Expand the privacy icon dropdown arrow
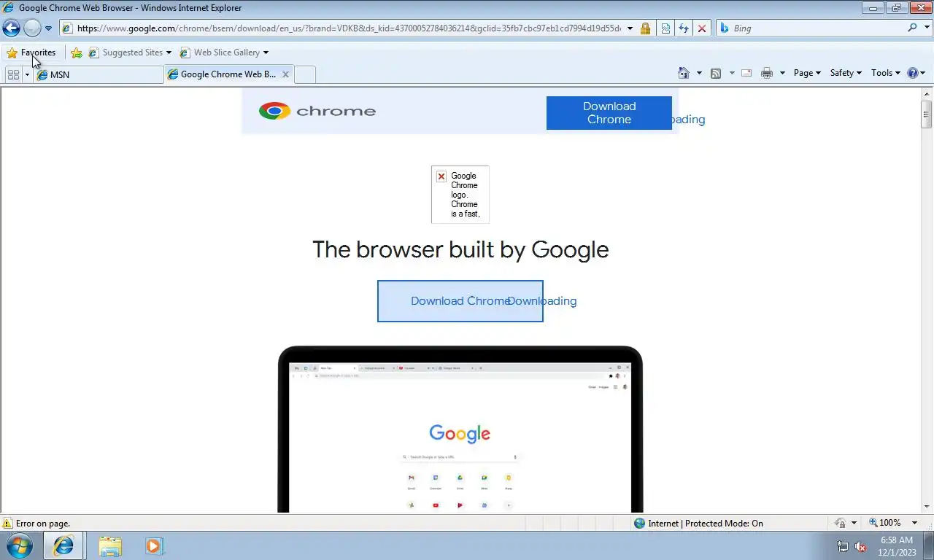 (x=854, y=524)
